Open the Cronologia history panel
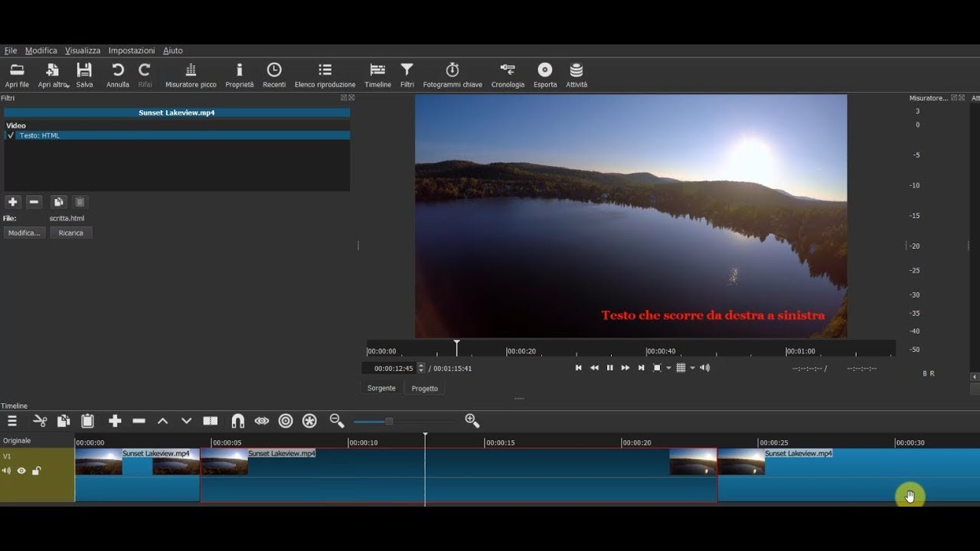This screenshot has height=551, width=980. [x=508, y=74]
